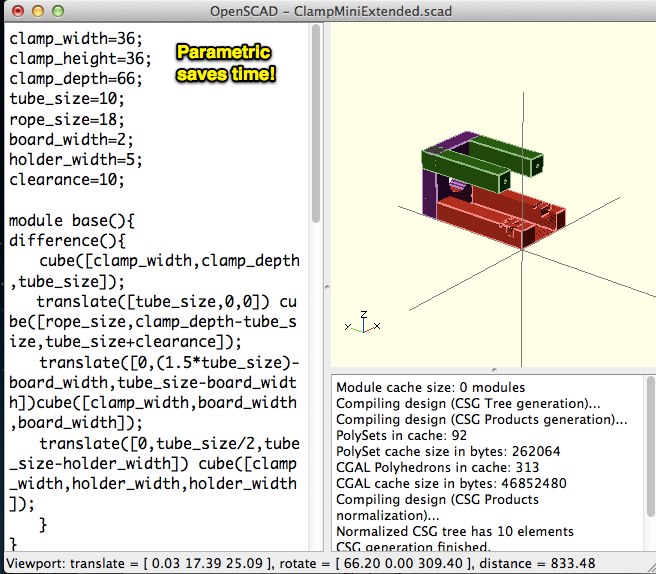
Task: Click the Viewport status bar text
Action: coord(300,564)
